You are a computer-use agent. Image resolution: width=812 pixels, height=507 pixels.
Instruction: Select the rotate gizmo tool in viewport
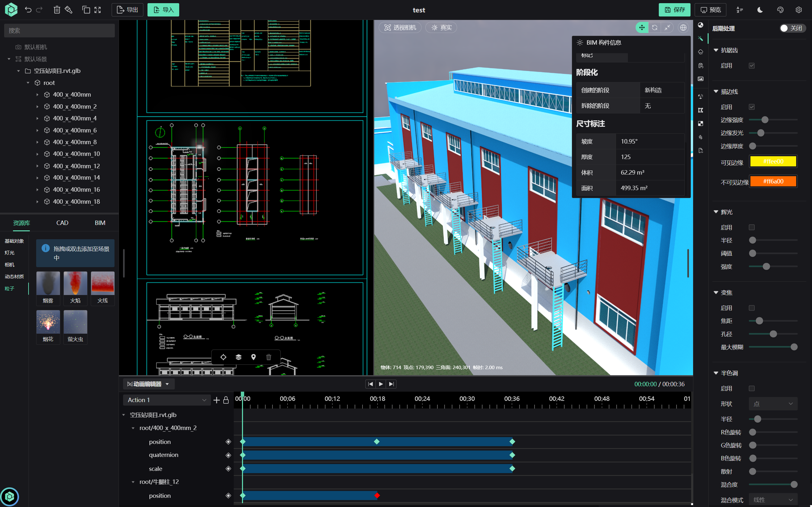point(654,28)
